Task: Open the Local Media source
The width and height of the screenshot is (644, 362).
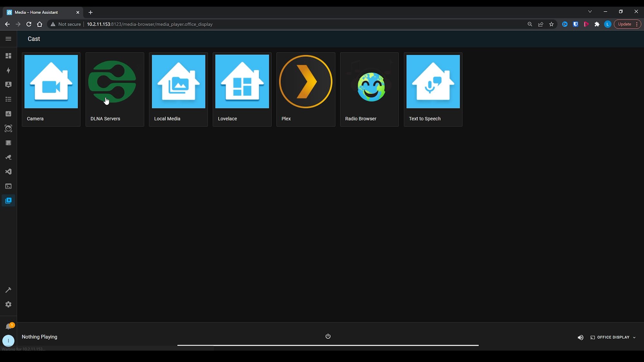Action: 178,89
